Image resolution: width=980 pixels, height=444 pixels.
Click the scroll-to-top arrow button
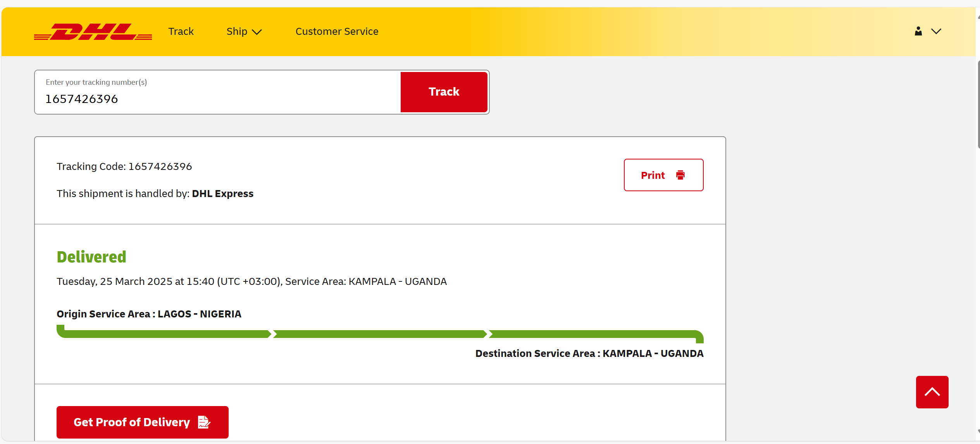point(932,392)
